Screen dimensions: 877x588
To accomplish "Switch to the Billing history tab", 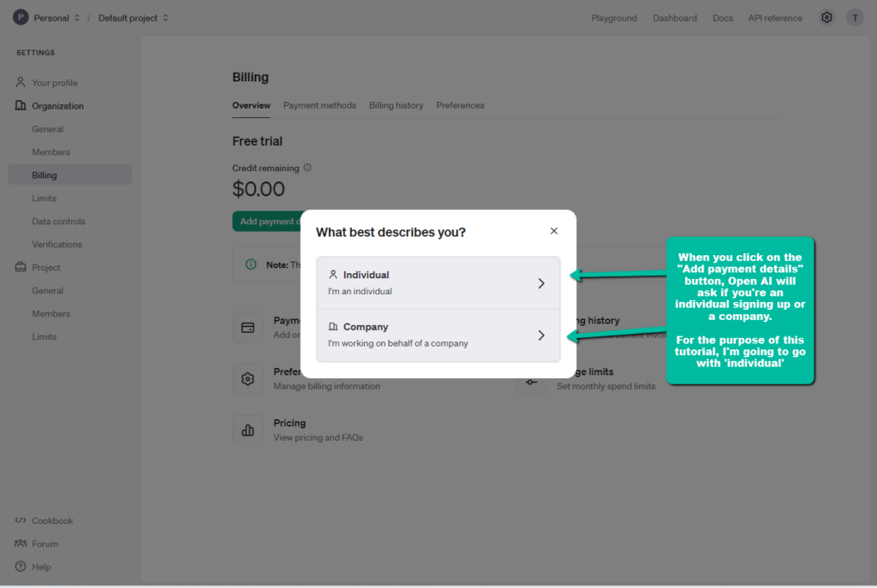I will [x=396, y=105].
